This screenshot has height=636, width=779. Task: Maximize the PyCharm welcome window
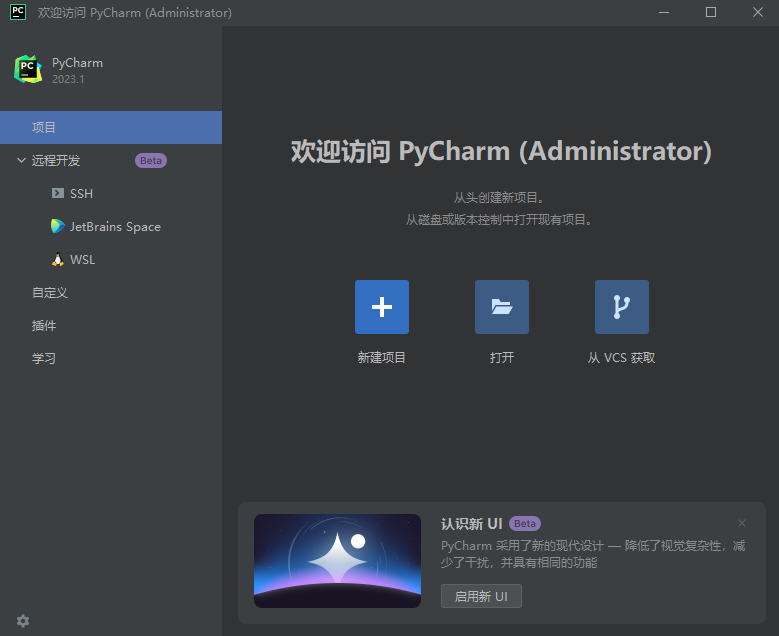tap(711, 12)
